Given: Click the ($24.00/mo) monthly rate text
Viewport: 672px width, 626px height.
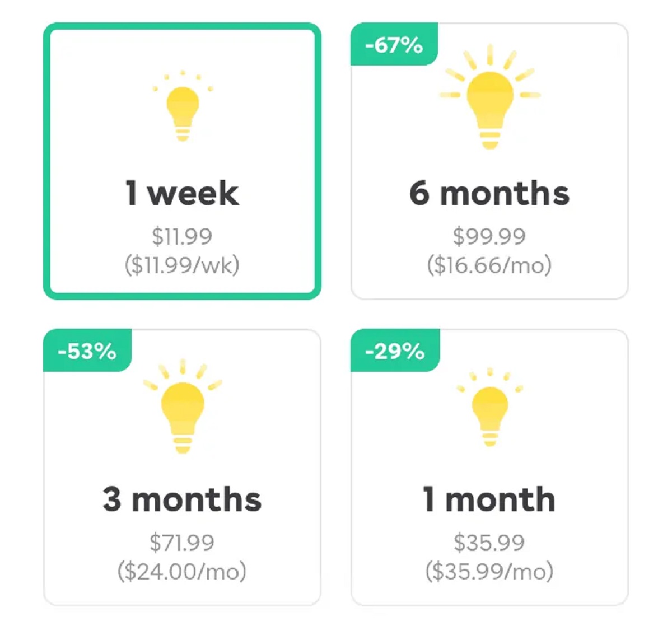Looking at the screenshot, I should (182, 572).
